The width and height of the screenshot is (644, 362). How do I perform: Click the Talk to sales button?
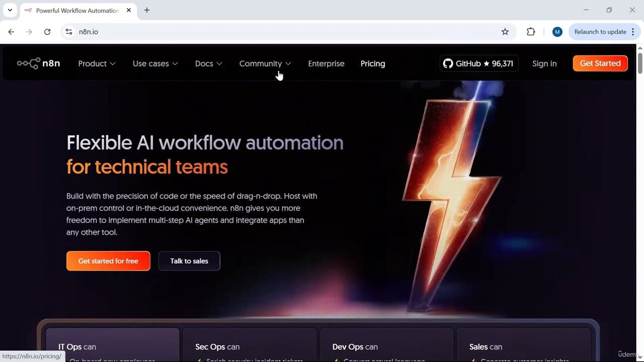189,261
